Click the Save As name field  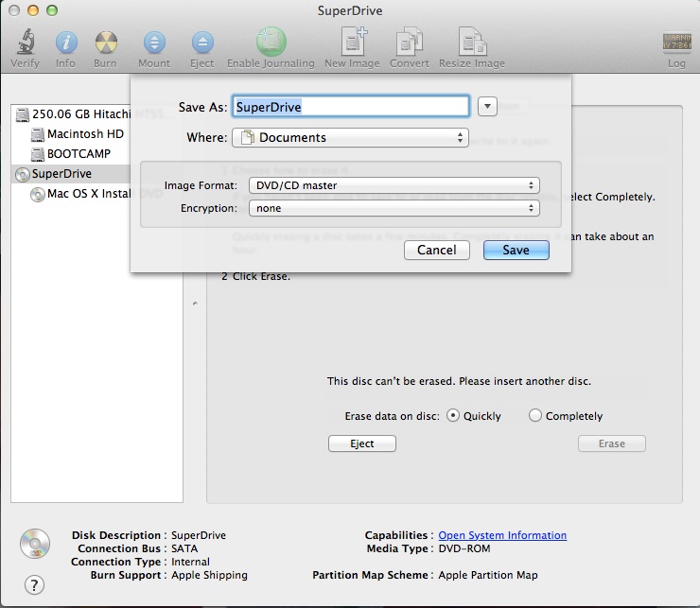click(x=350, y=107)
